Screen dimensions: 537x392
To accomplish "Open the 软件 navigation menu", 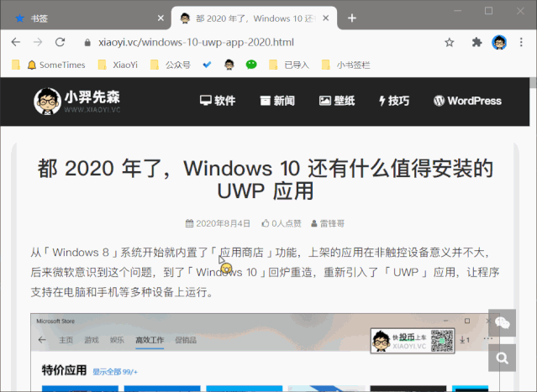I will pyautogui.click(x=218, y=101).
